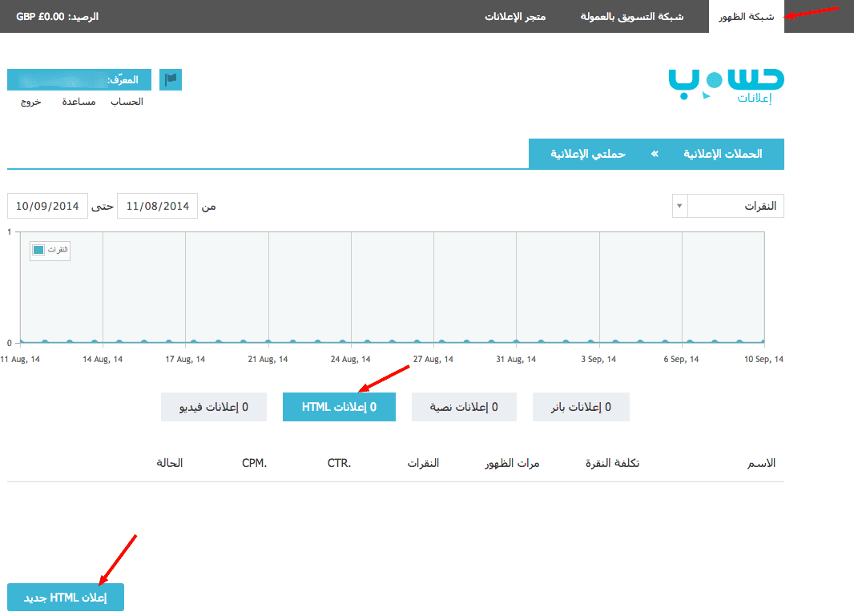
Task: Select 0 إعلانات نصية filter button
Action: (x=464, y=407)
